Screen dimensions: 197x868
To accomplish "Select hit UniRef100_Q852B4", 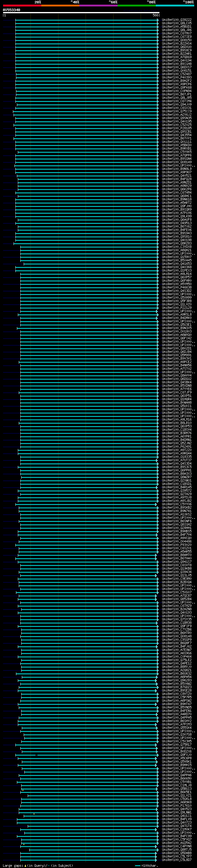I will 176,599.
